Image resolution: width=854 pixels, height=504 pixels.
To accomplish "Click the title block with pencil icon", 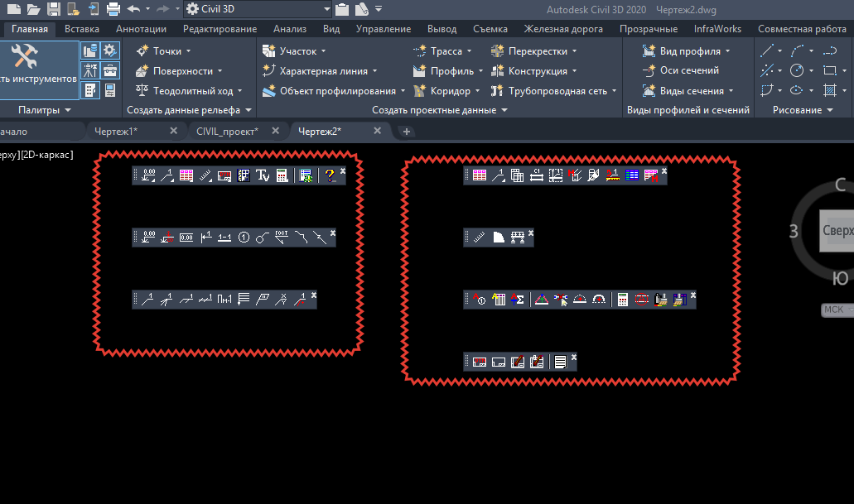I will pyautogui.click(x=518, y=362).
